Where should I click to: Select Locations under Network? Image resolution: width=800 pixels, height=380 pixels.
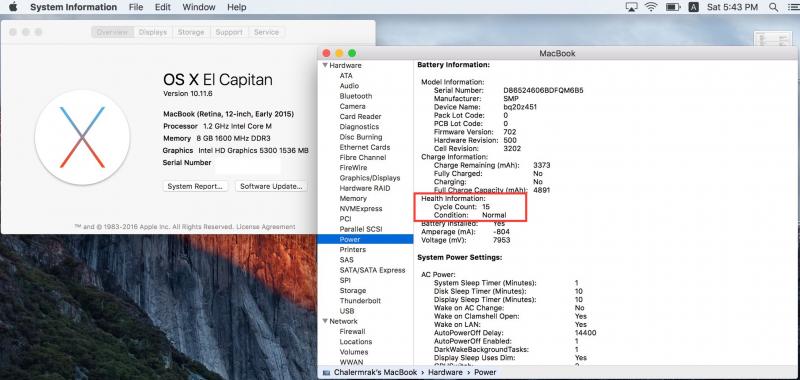356,342
